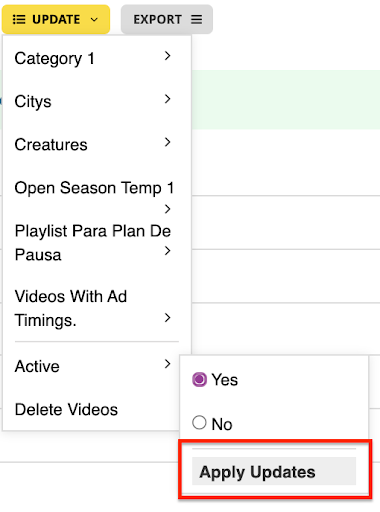Expand Open Season Temp 1 chevron
The image size is (380, 512).
pyautogui.click(x=167, y=209)
